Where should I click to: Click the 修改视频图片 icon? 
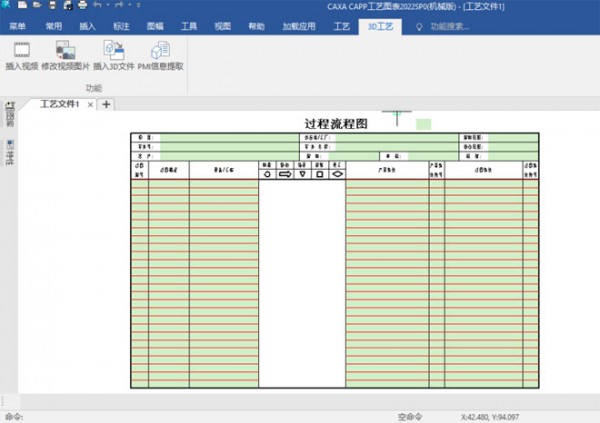65,50
